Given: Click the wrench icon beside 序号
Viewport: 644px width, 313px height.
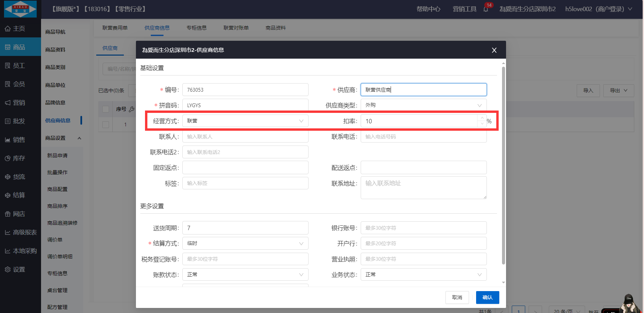Looking at the screenshot, I should pos(132,109).
